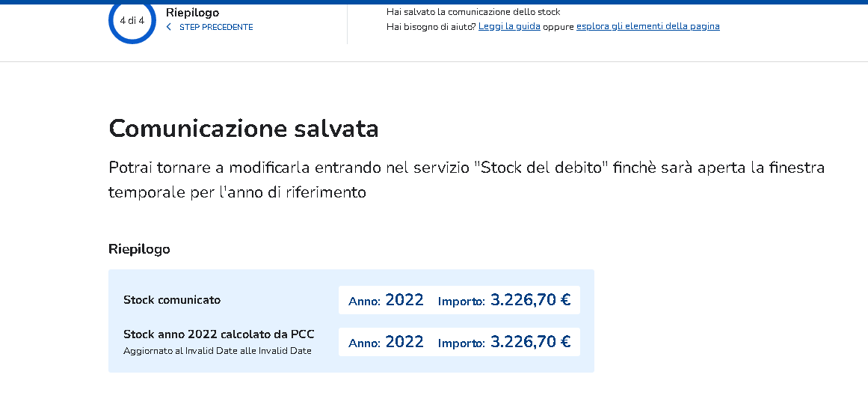868x416 pixels.
Task: Click the back chevron beside Step Precedente
Action: [x=169, y=27]
